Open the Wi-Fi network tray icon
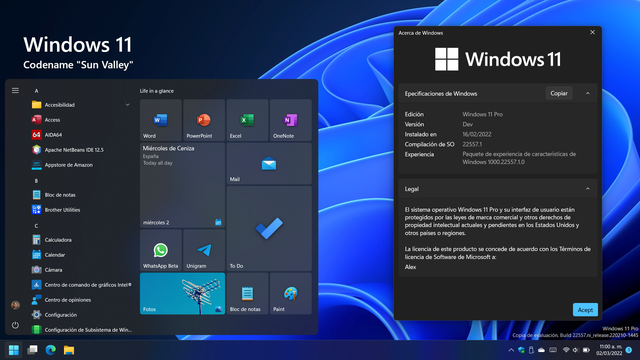The image size is (640, 360). 566,350
